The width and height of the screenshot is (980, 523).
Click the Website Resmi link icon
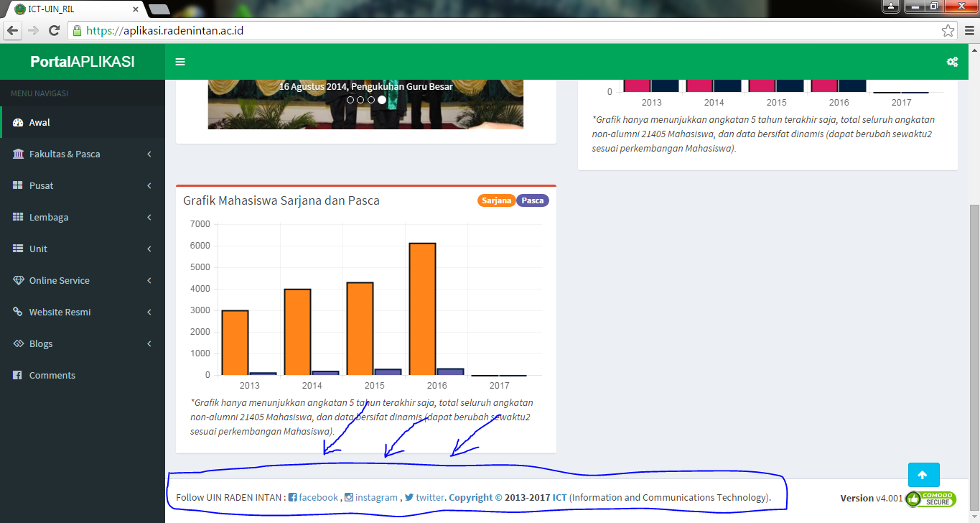coord(18,312)
